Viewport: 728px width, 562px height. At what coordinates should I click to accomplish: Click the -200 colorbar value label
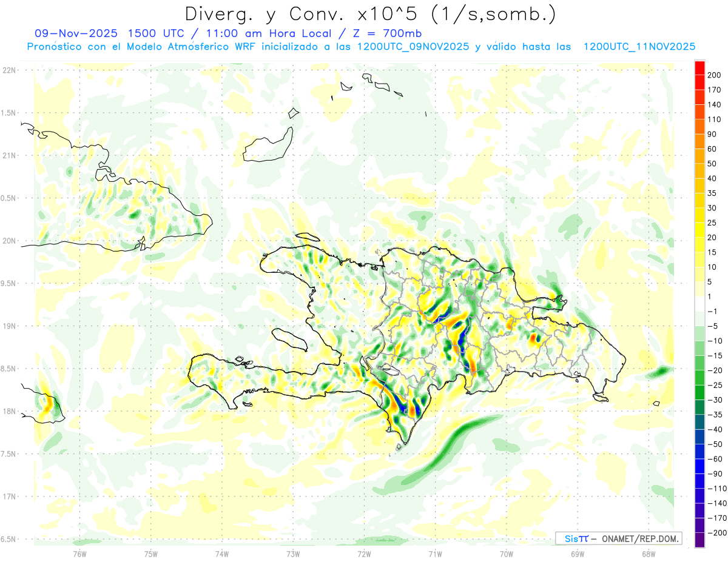click(716, 533)
